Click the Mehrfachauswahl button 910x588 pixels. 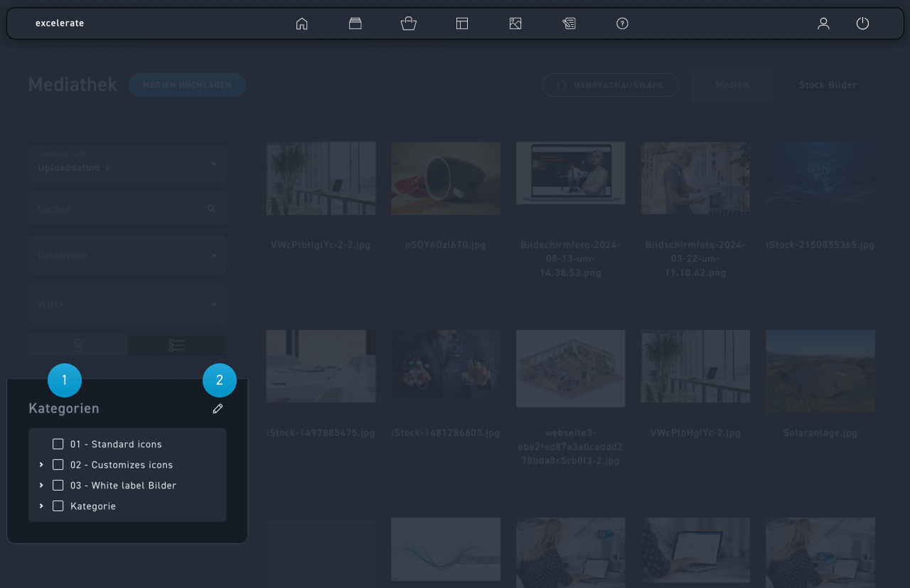(610, 85)
